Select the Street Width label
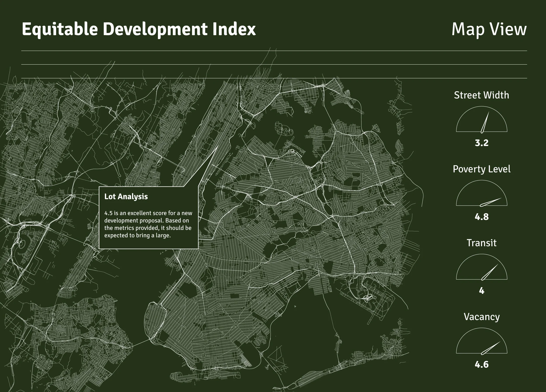This screenshot has width=546, height=392. click(482, 95)
